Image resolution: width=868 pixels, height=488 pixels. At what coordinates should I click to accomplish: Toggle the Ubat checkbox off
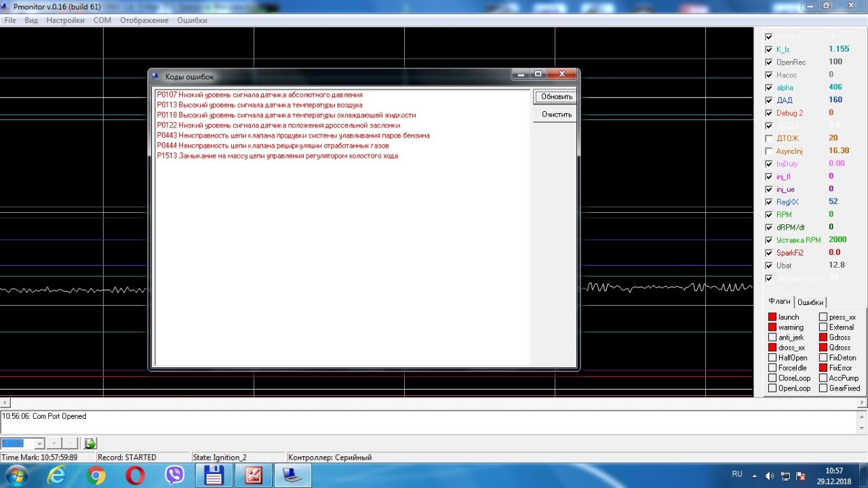pos(768,266)
